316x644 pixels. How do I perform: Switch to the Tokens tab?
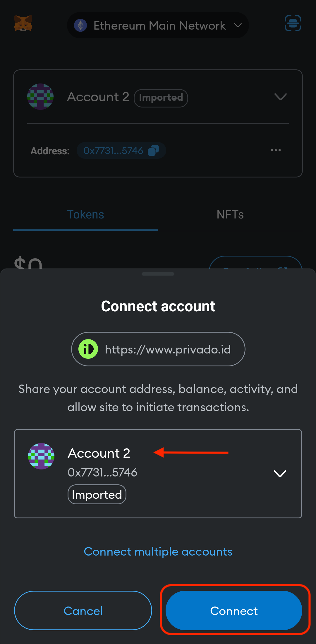(x=85, y=215)
